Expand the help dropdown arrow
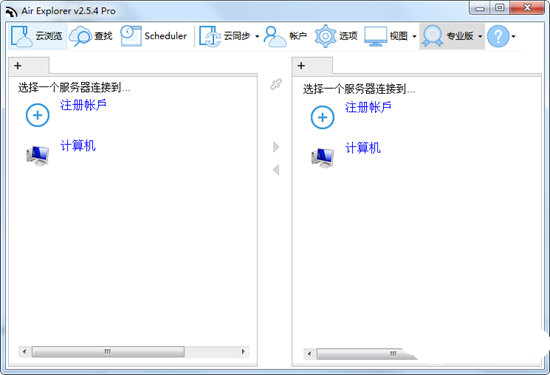The width and height of the screenshot is (550, 375). [514, 36]
